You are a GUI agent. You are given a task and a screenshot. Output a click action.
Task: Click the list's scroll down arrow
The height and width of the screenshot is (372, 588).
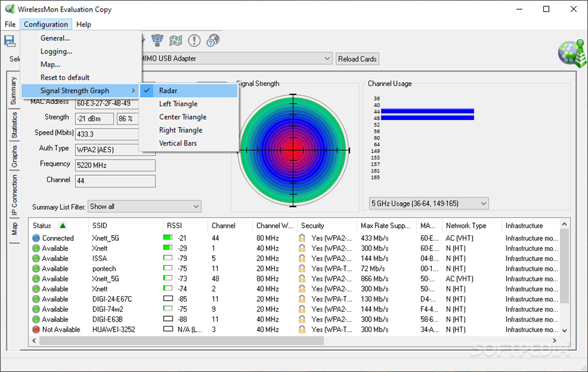pyautogui.click(x=564, y=331)
